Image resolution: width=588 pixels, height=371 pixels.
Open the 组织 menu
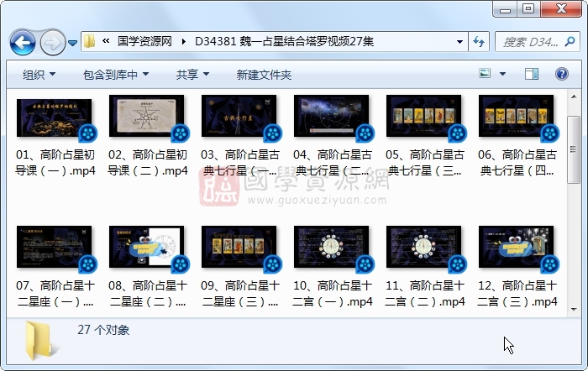click(x=39, y=75)
